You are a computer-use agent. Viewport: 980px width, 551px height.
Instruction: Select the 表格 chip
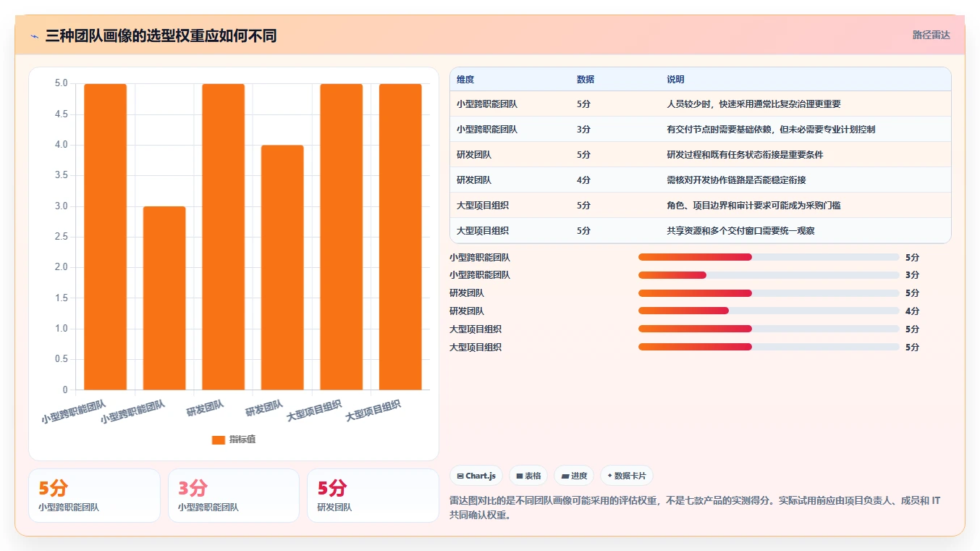528,476
